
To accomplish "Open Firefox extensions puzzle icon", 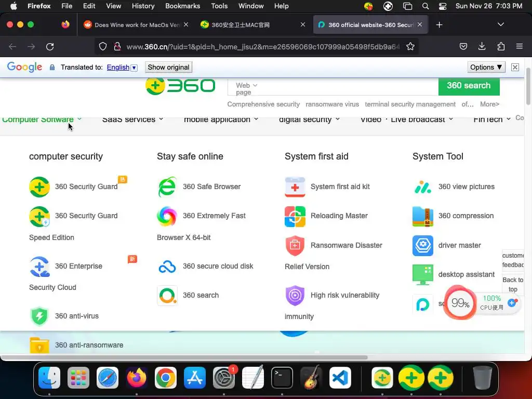I will (x=501, y=46).
